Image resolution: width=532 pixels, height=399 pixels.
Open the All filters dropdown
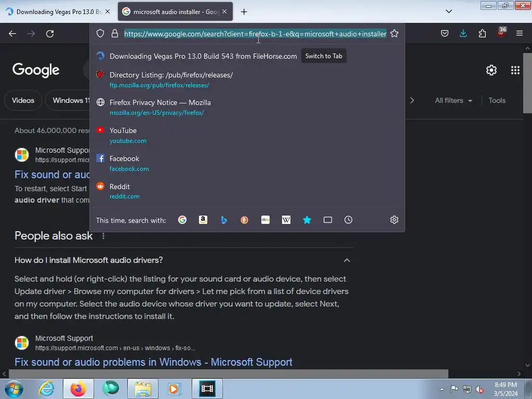coord(453,100)
